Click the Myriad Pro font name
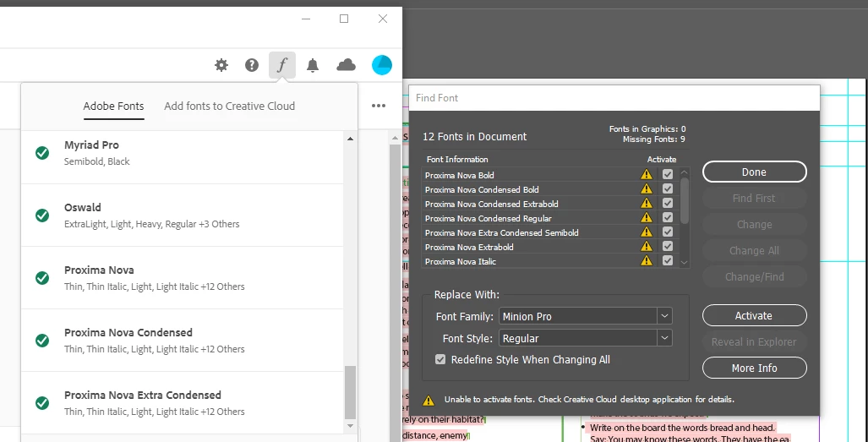This screenshot has width=868, height=442. [91, 145]
